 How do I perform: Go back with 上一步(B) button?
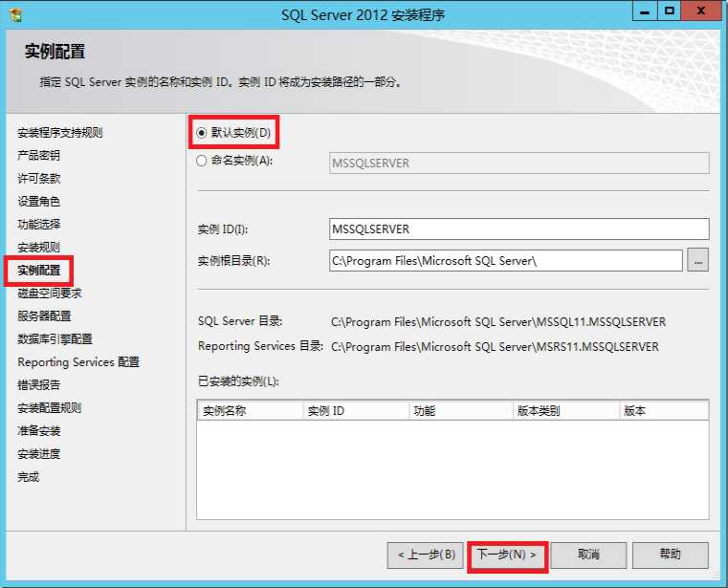tap(426, 555)
